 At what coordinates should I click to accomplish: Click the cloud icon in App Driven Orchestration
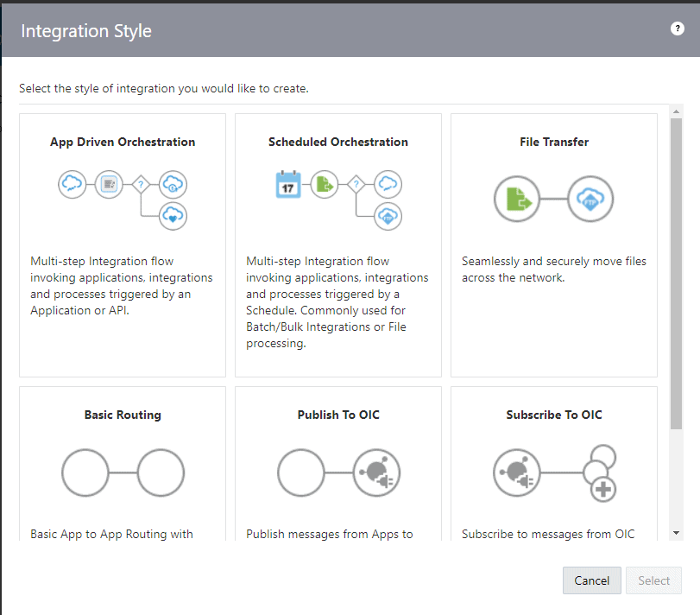pos(73,184)
